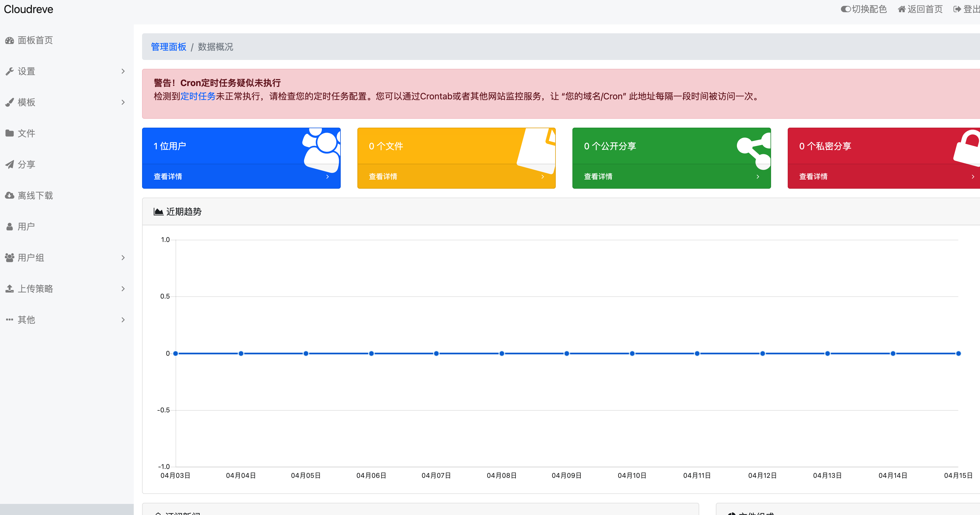Click the 0 个公开分享 card heading
This screenshot has width=980, height=515.
(x=610, y=146)
